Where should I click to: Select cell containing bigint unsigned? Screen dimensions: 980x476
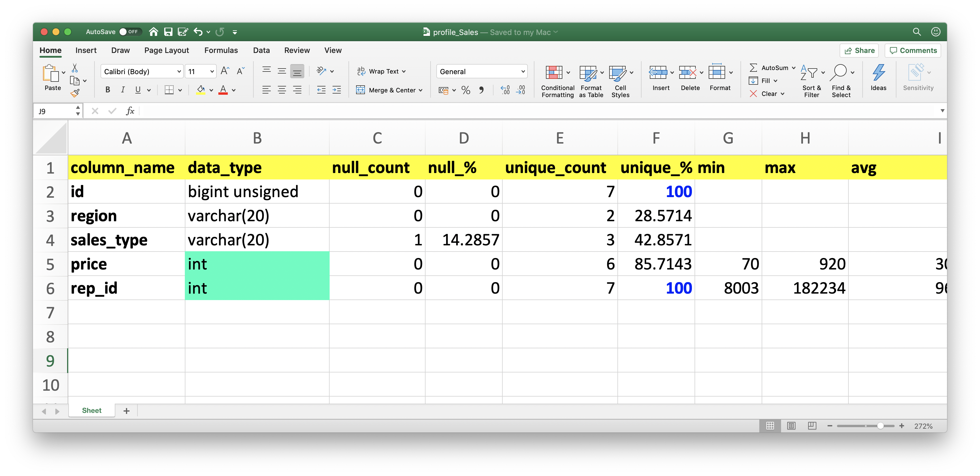pyautogui.click(x=257, y=191)
